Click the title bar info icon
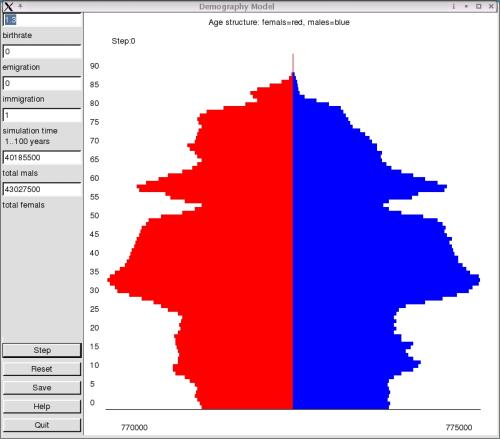The image size is (500, 439). (454, 6)
